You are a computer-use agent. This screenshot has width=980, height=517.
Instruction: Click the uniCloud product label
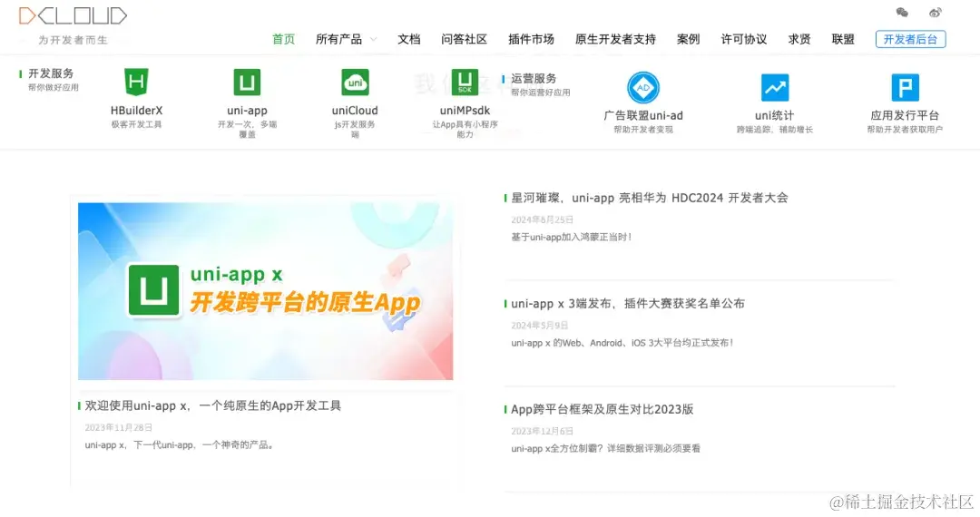coord(355,111)
